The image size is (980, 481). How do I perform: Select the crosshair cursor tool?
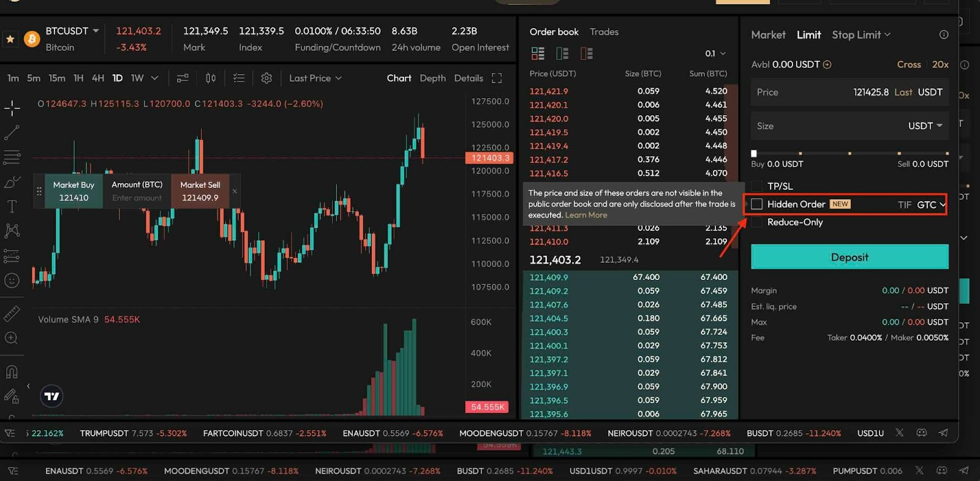12,108
